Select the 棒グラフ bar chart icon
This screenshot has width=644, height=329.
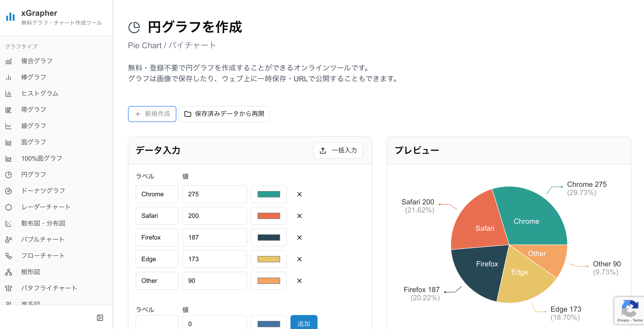9,77
